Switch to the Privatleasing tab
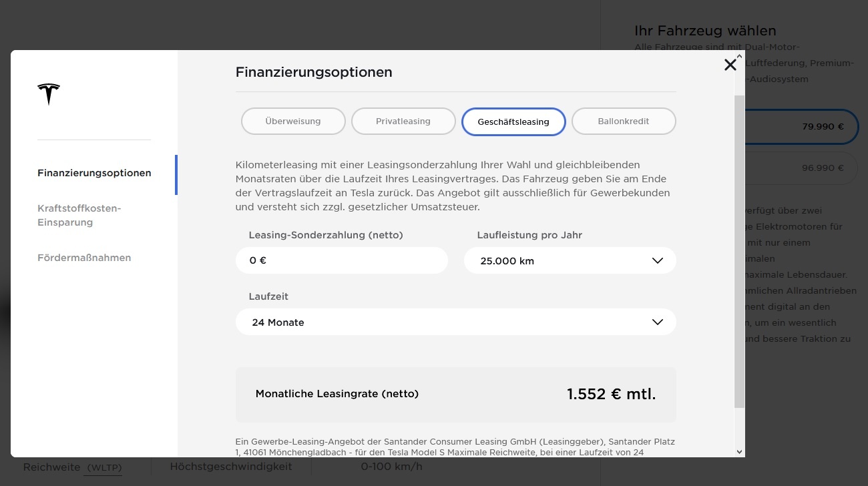 (403, 121)
